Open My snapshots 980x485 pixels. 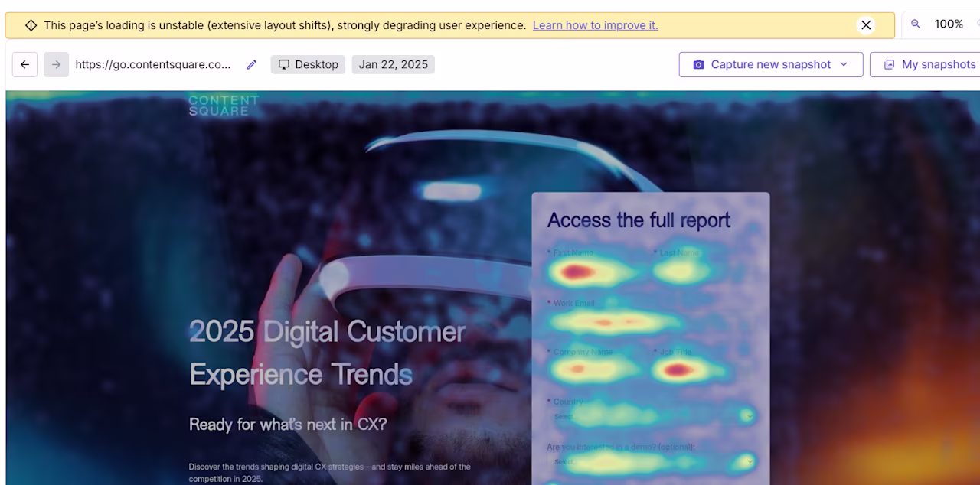click(x=929, y=64)
